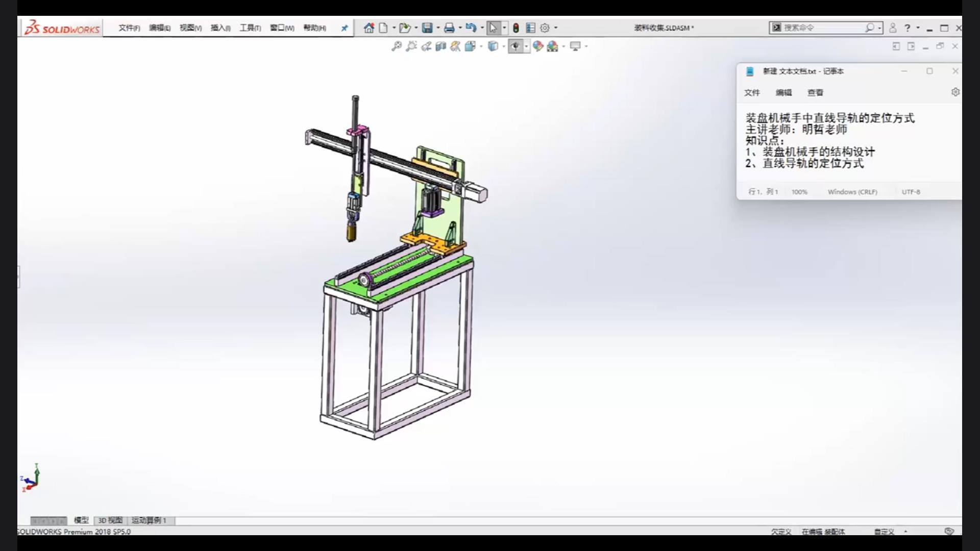Edit Appearance color ball icon
Viewport: 980px width, 551px height.
(538, 46)
